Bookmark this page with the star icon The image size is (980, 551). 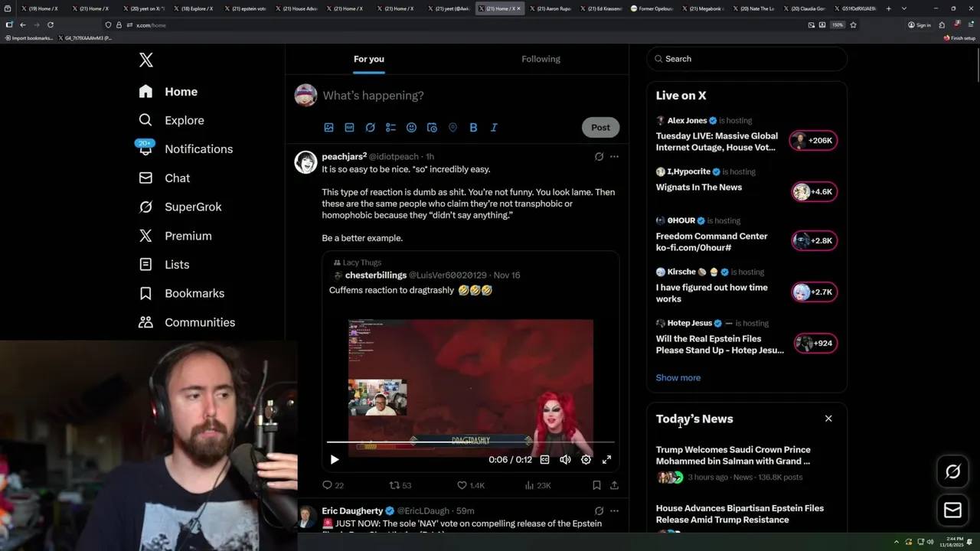[853, 24]
